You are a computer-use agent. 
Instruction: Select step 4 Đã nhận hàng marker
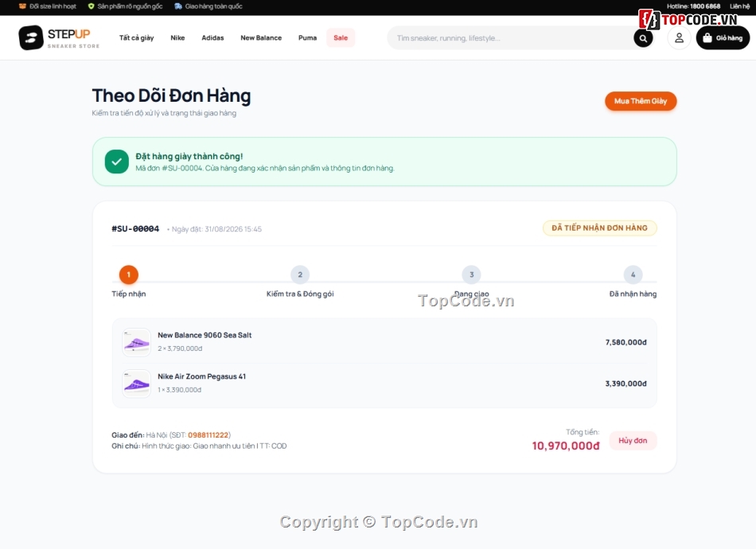point(633,274)
